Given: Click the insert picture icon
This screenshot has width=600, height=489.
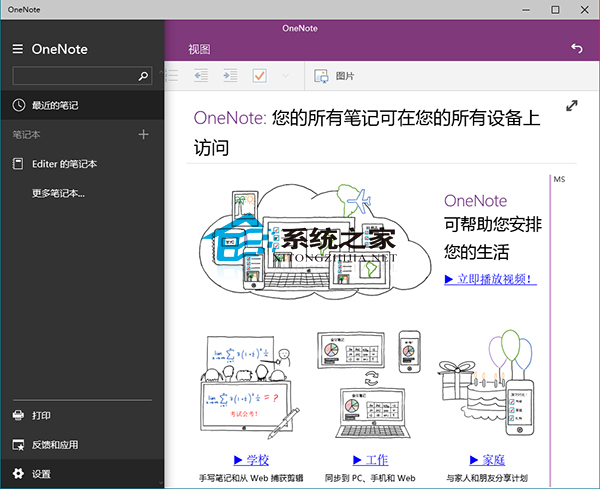Looking at the screenshot, I should (x=321, y=76).
